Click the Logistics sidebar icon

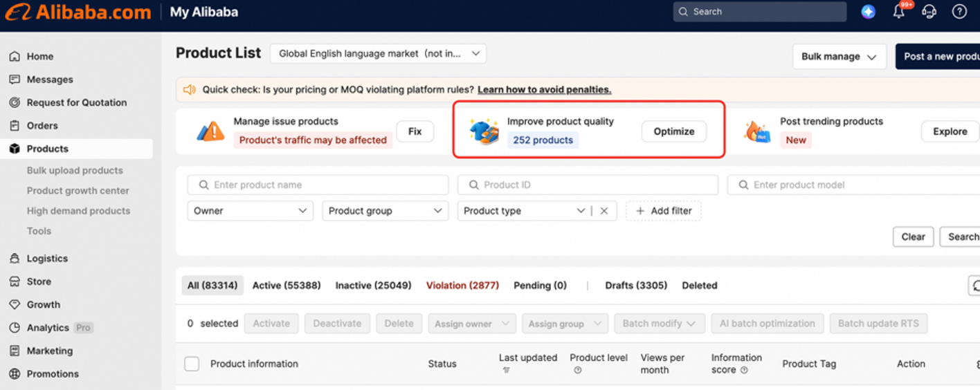(x=15, y=259)
